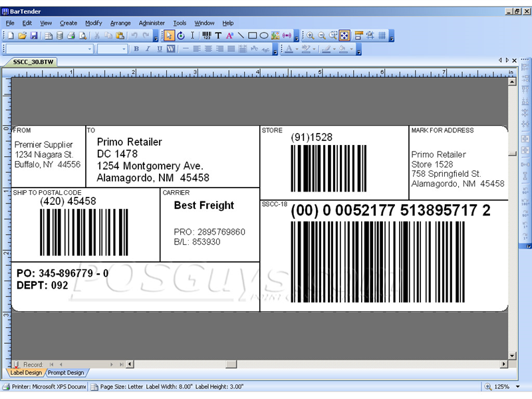Expand the text highlight color dropdown arrow
Screen dimensions: 532x399
pos(314,49)
